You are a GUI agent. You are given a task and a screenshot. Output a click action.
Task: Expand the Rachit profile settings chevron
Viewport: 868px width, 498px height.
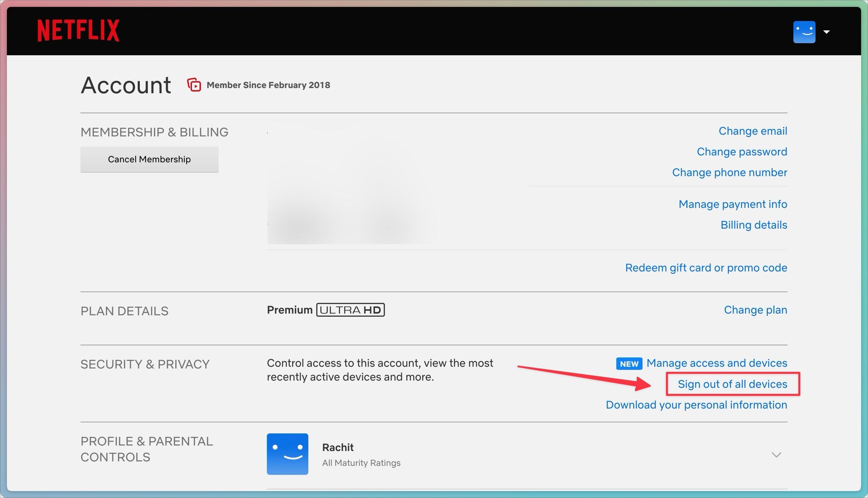coord(777,455)
